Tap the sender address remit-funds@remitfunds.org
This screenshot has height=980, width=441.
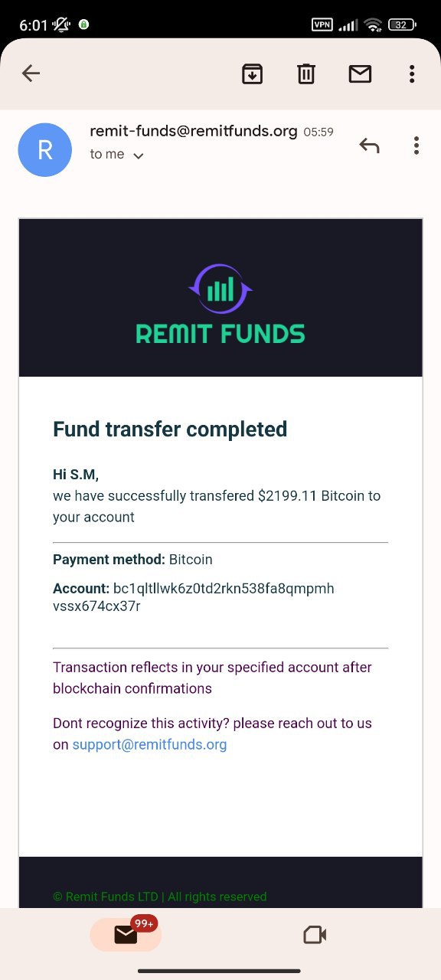193,131
